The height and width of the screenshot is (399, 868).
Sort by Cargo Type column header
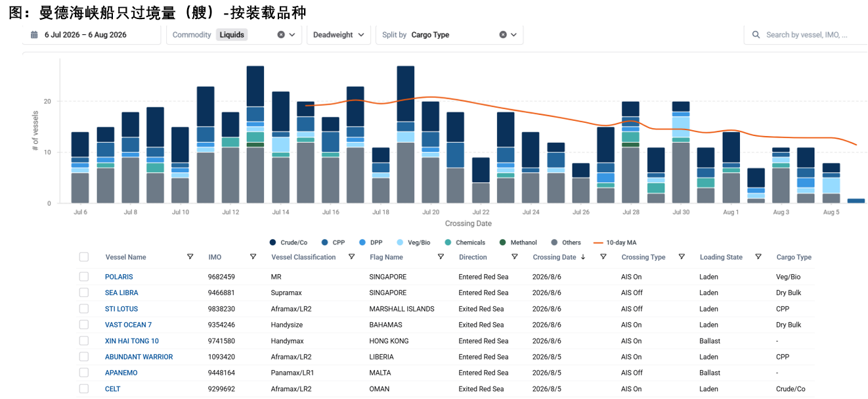pyautogui.click(x=794, y=257)
